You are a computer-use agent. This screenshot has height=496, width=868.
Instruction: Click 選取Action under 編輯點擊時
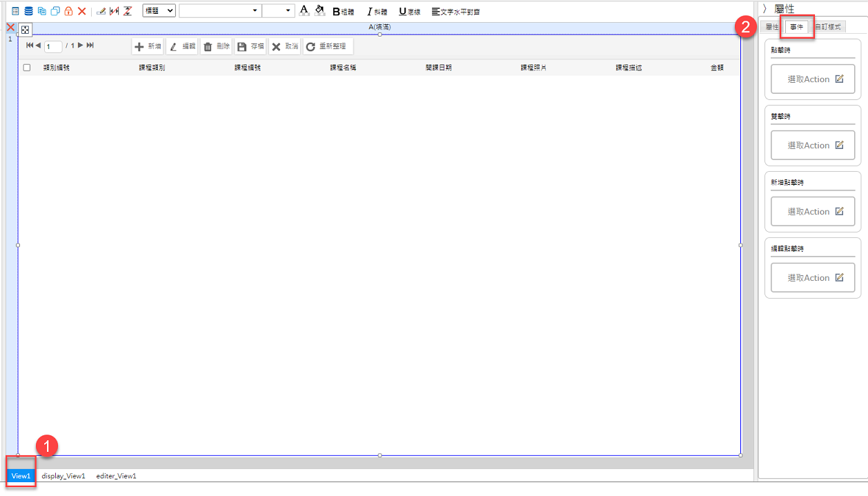[x=813, y=278]
